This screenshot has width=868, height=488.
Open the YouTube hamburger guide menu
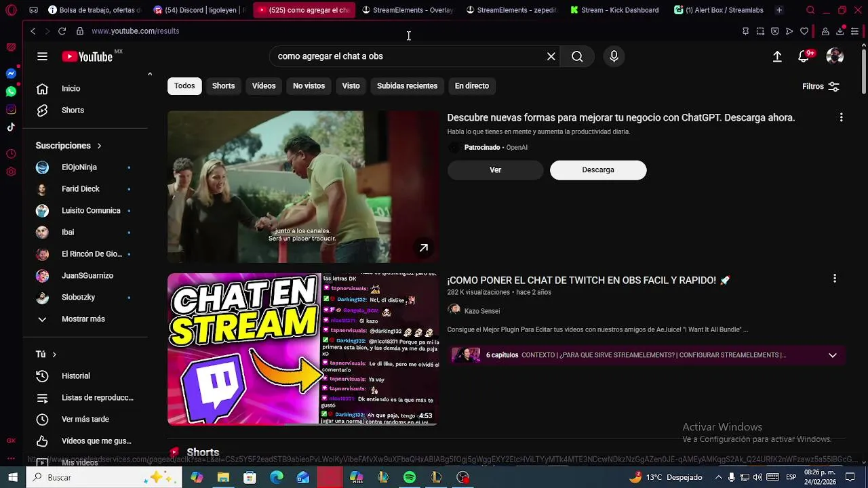click(42, 56)
